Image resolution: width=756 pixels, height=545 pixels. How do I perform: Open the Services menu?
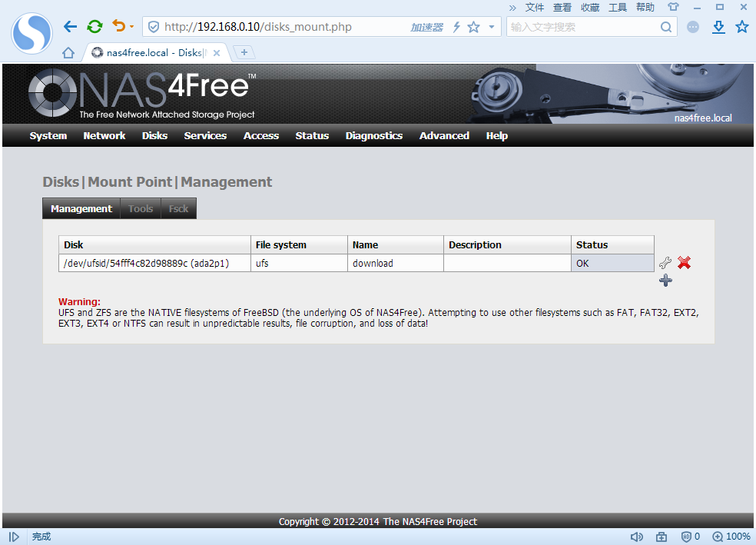pyautogui.click(x=205, y=135)
